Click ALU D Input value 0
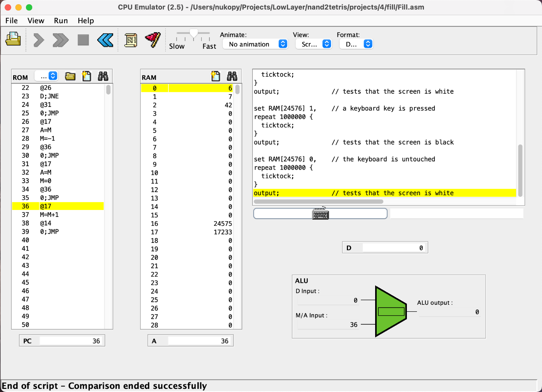Image resolution: width=542 pixels, height=392 pixels. (328, 300)
